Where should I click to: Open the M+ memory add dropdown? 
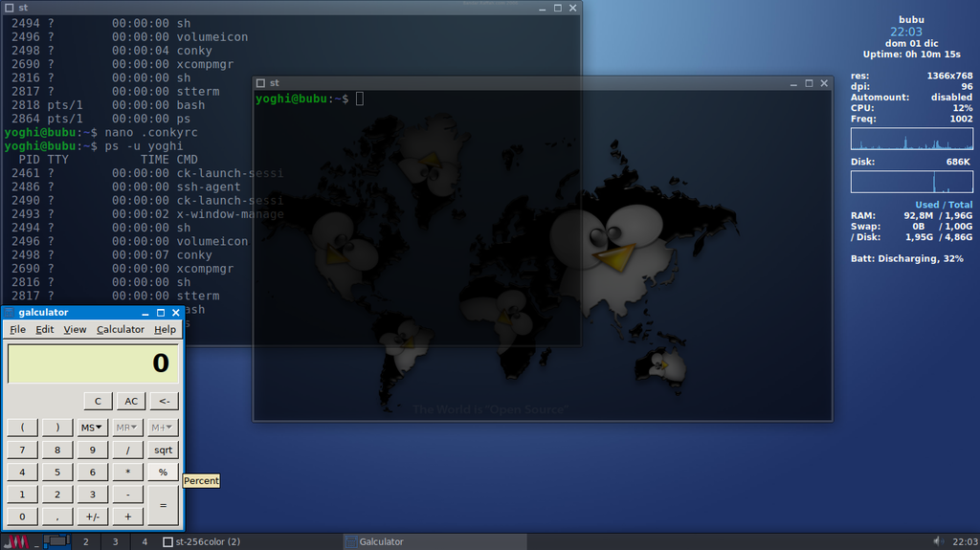pyautogui.click(x=163, y=428)
